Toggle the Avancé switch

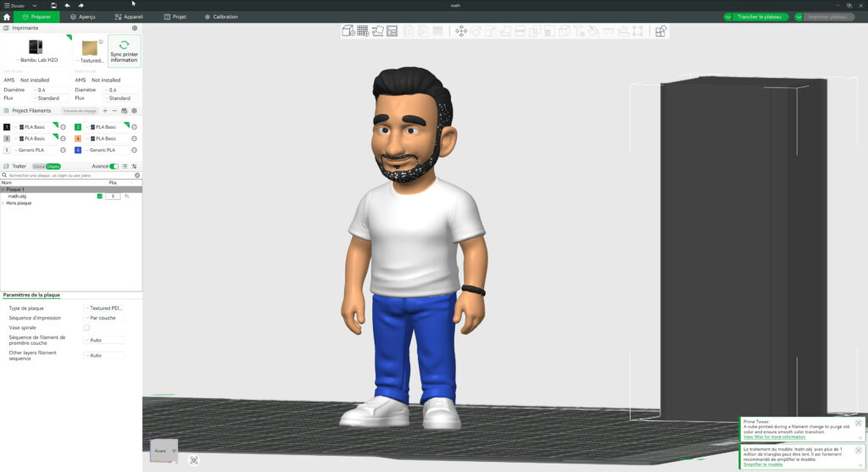pyautogui.click(x=114, y=166)
